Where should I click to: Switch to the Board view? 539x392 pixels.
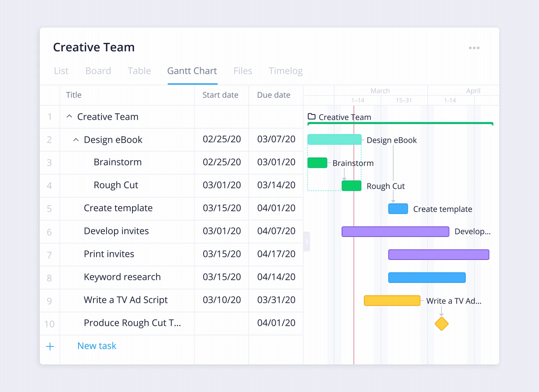pos(98,71)
